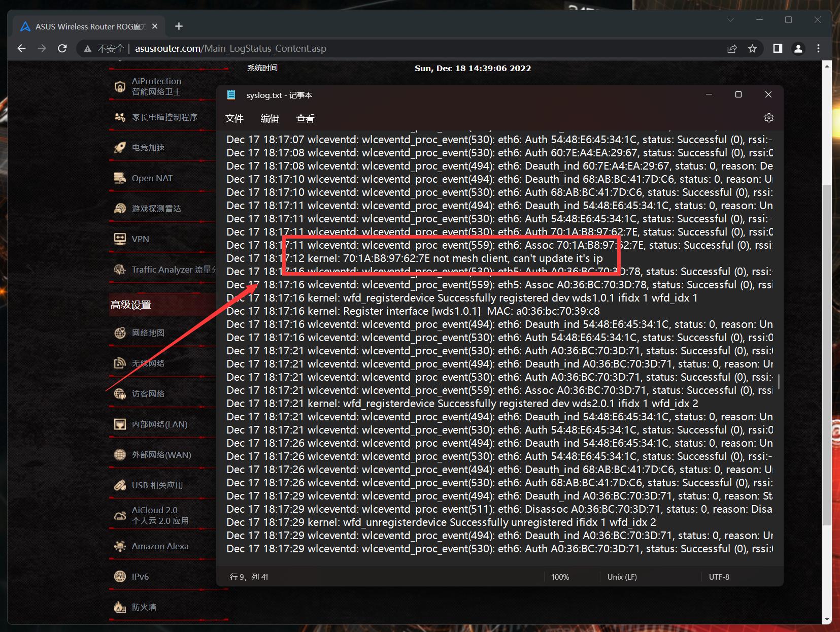Go to the Open NAT page
Viewport: 840px width, 632px height.
152,178
